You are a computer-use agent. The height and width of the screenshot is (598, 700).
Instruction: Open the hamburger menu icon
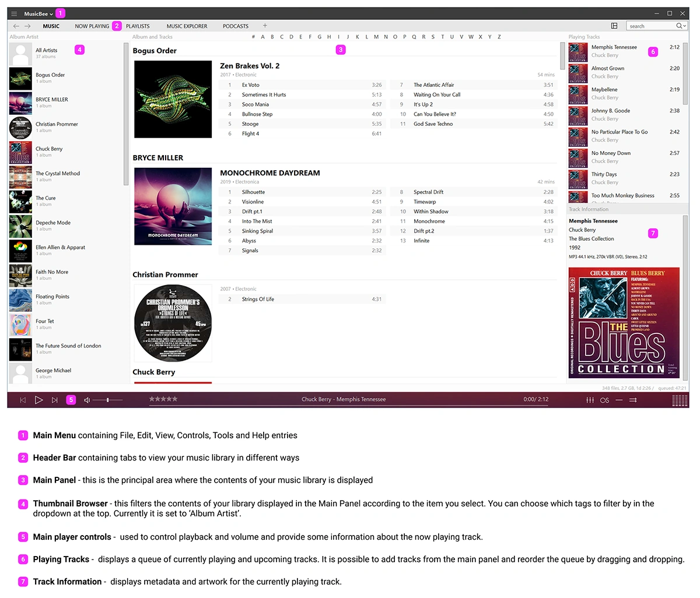click(15, 13)
